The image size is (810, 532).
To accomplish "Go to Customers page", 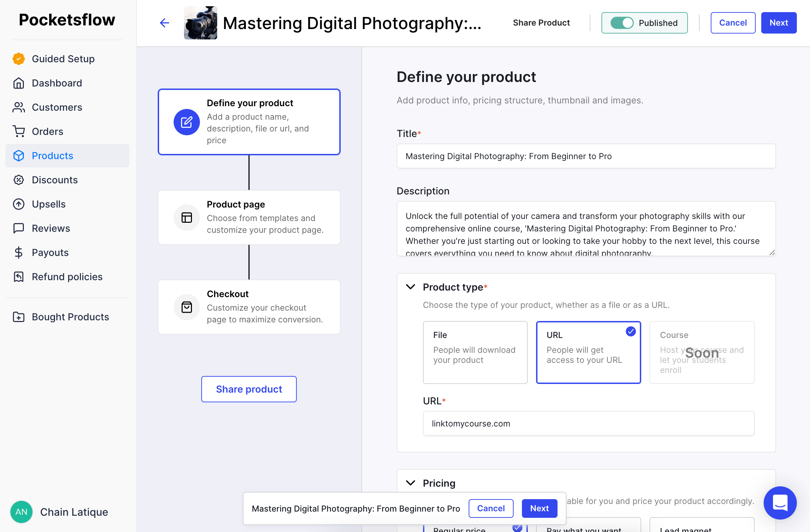I will 67,107.
